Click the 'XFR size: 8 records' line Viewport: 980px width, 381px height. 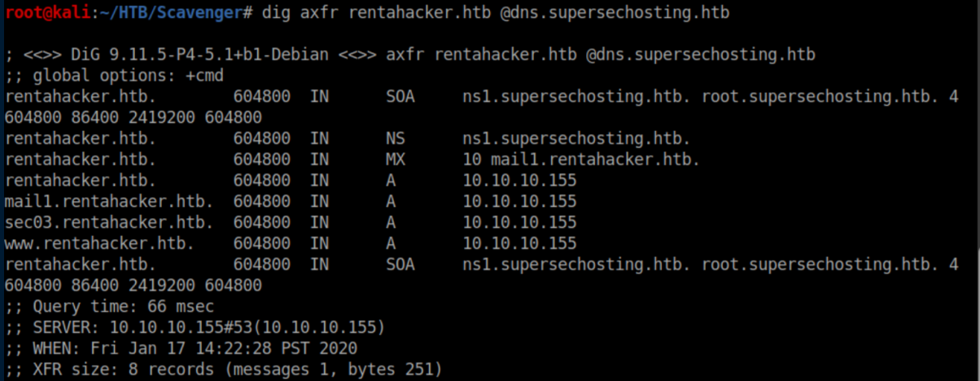223,370
